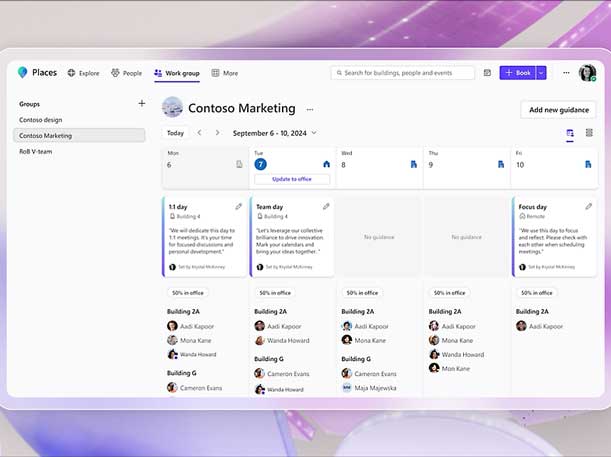The width and height of the screenshot is (611, 457).
Task: Click the ellipsis beside Contoso Marketing title
Action: pyautogui.click(x=310, y=109)
